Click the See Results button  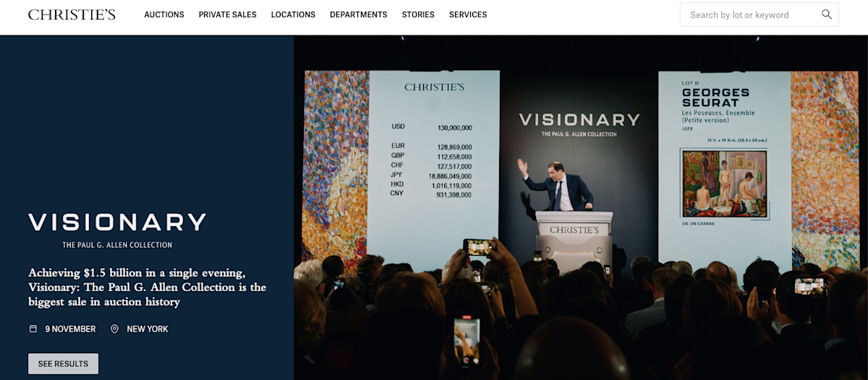pos(63,363)
